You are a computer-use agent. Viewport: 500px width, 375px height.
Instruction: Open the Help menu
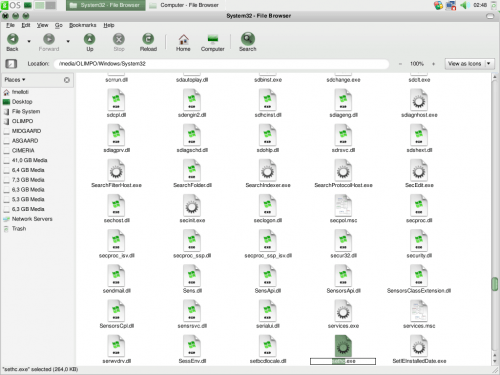coord(108,25)
